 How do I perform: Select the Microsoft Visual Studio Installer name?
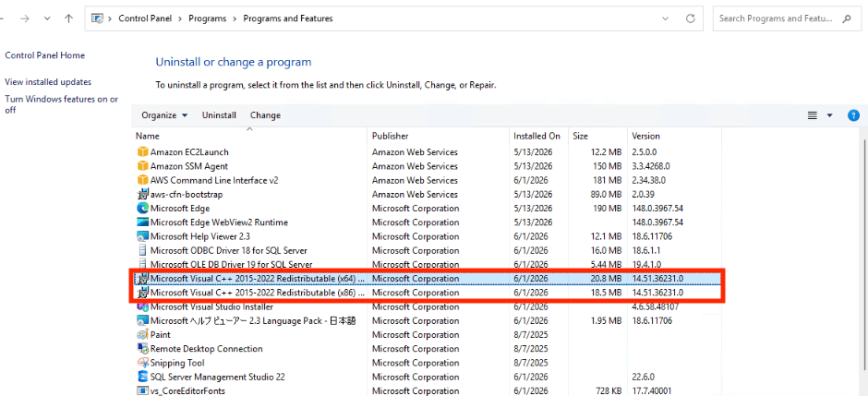pyautogui.click(x=211, y=306)
